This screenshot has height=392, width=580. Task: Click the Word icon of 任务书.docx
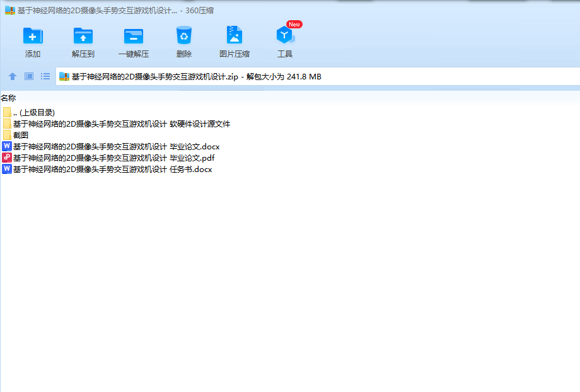(x=7, y=170)
